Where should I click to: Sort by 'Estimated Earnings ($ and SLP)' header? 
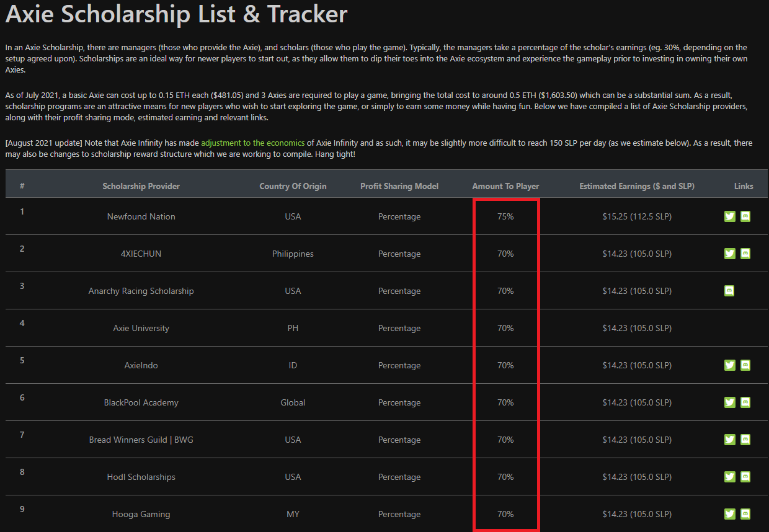(637, 186)
